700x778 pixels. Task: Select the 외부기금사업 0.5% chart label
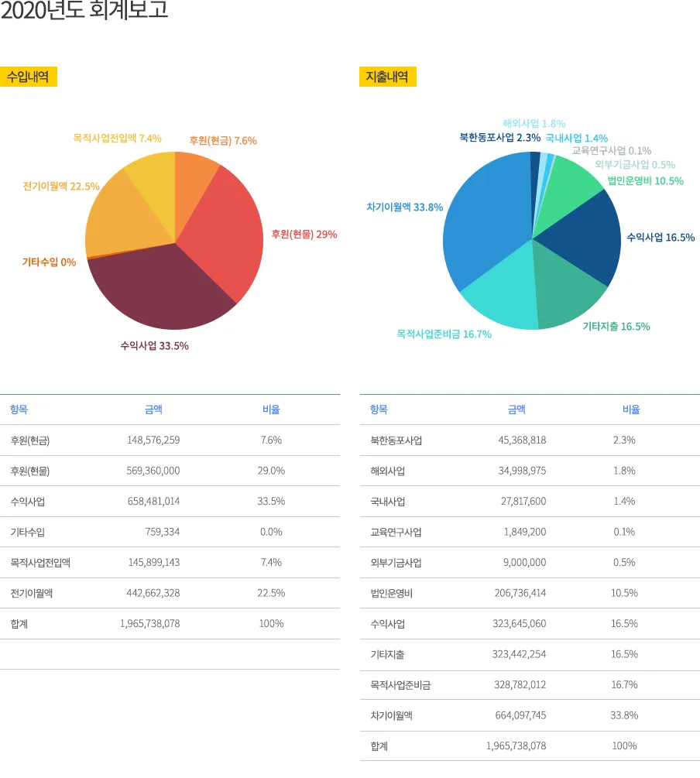pyautogui.click(x=635, y=165)
